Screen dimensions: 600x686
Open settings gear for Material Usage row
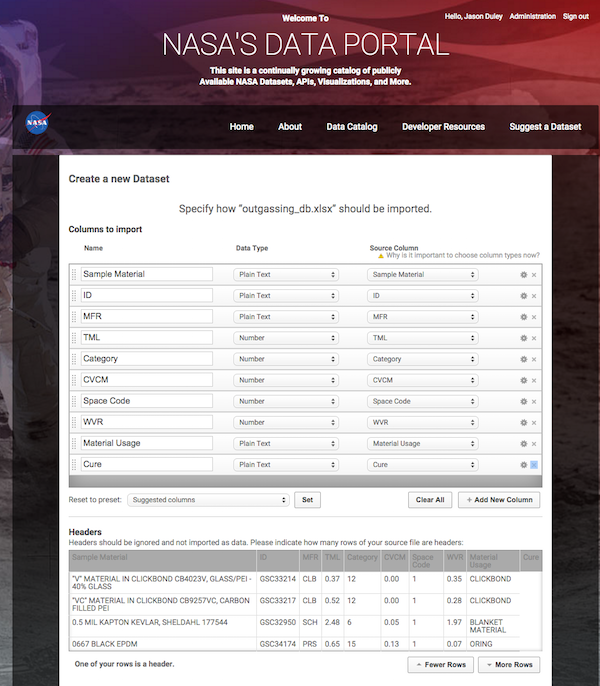523,444
